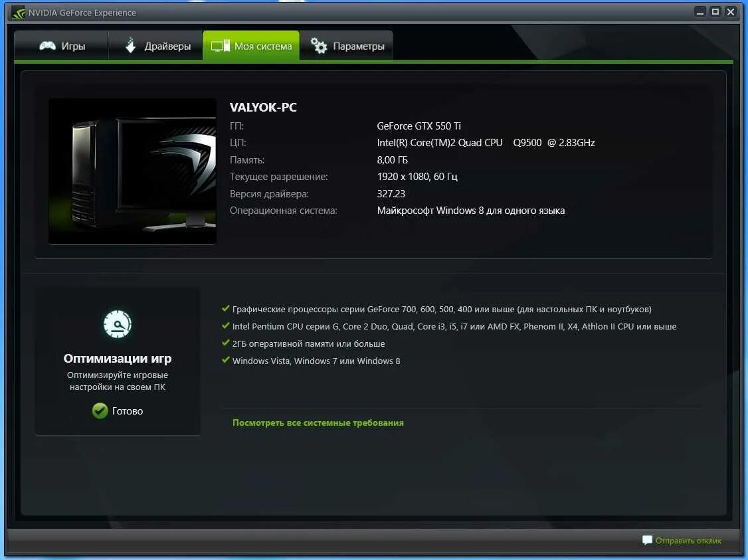This screenshot has width=748, height=560.
Task: Click the GeForce GTX 550 Ti value
Action: pos(419,126)
